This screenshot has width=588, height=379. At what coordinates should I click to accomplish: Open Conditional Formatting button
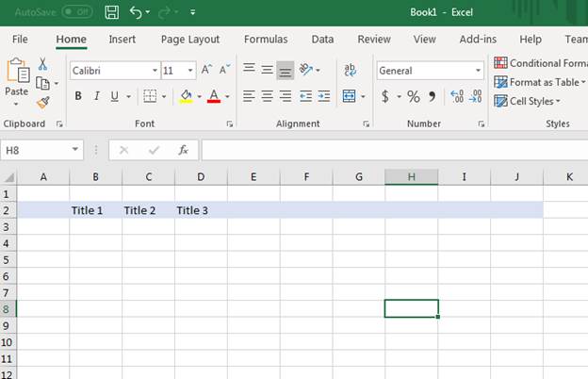point(540,63)
